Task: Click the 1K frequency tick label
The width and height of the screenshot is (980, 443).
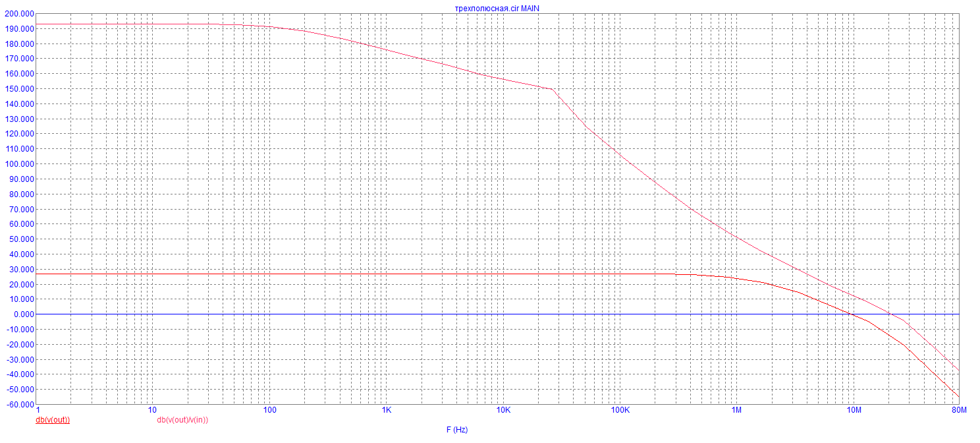Action: coord(387,411)
